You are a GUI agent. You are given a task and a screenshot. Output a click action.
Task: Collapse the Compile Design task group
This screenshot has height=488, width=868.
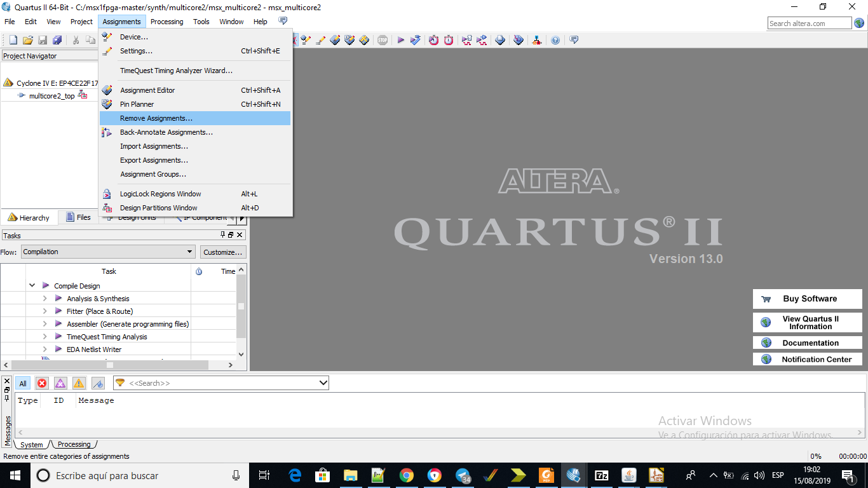pyautogui.click(x=32, y=286)
